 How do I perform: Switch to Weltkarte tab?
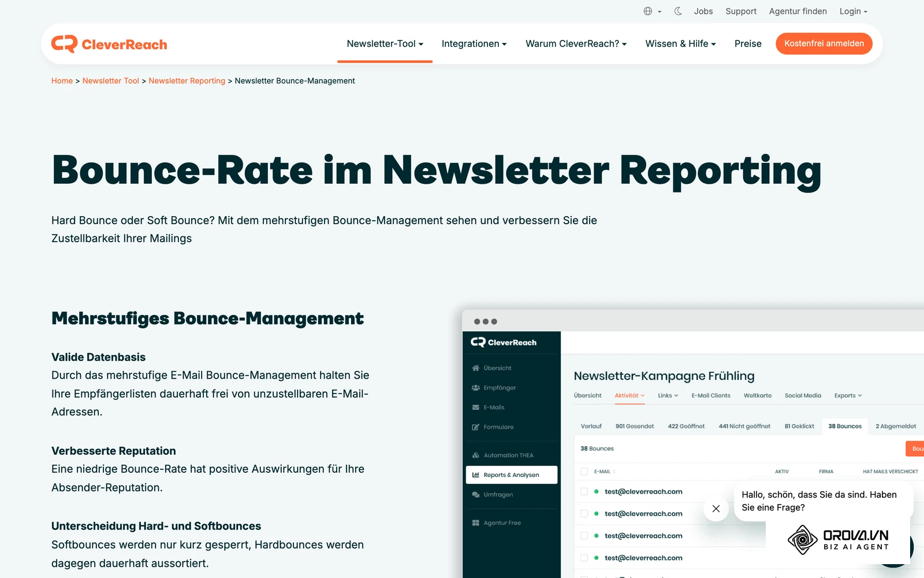coord(758,396)
